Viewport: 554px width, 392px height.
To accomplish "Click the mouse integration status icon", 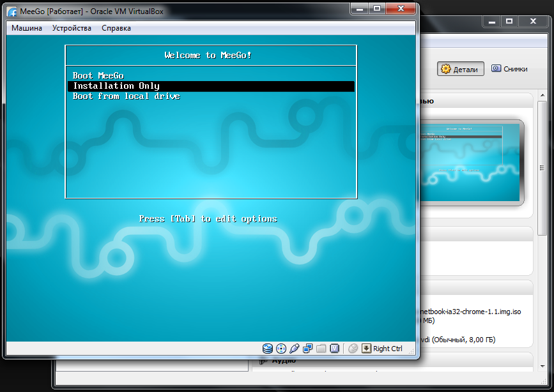I will click(x=353, y=349).
